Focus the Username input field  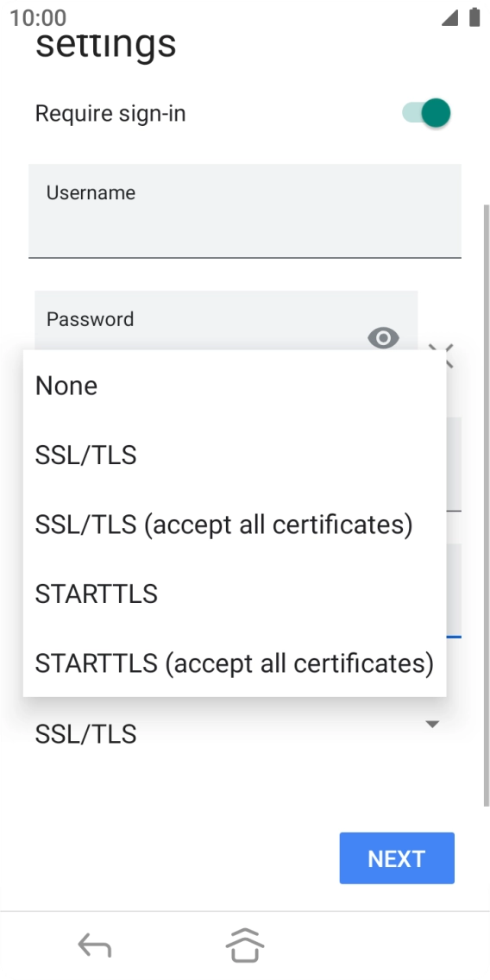pyautogui.click(x=245, y=211)
